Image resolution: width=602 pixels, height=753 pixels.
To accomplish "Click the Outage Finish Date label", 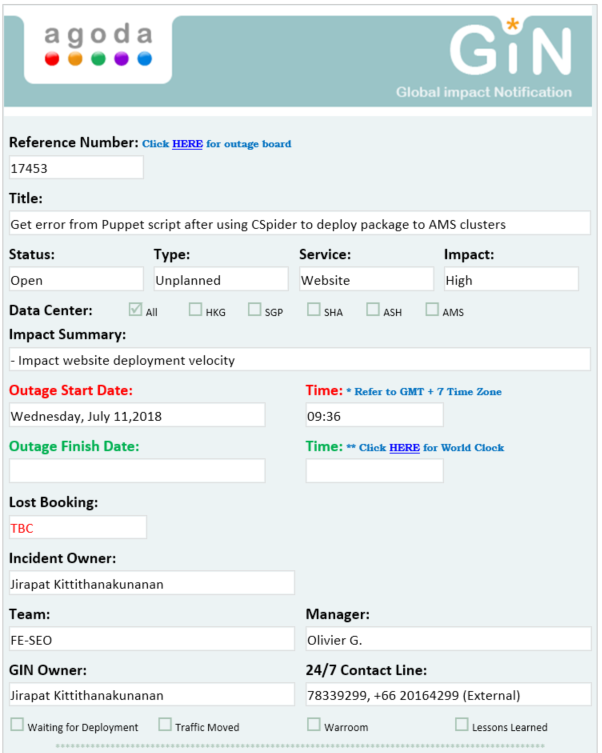I will (74, 447).
